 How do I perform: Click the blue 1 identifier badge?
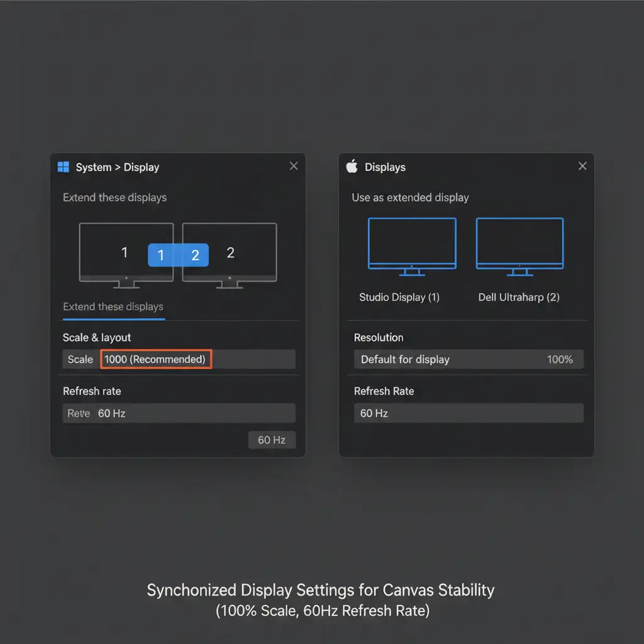tap(161, 255)
